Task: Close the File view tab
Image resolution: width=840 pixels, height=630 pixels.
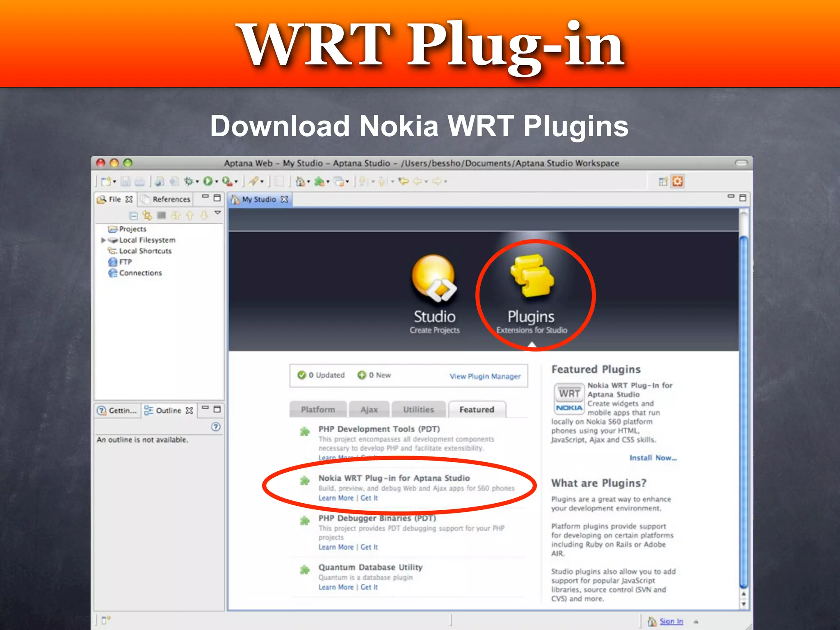Action: (129, 199)
